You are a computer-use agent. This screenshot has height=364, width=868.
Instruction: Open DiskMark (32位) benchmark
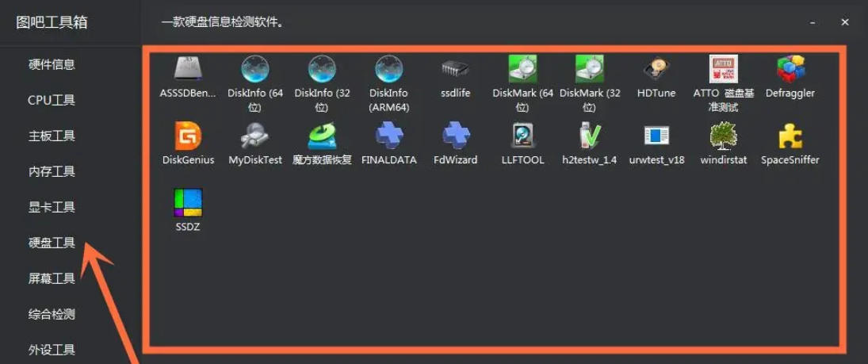tap(590, 69)
